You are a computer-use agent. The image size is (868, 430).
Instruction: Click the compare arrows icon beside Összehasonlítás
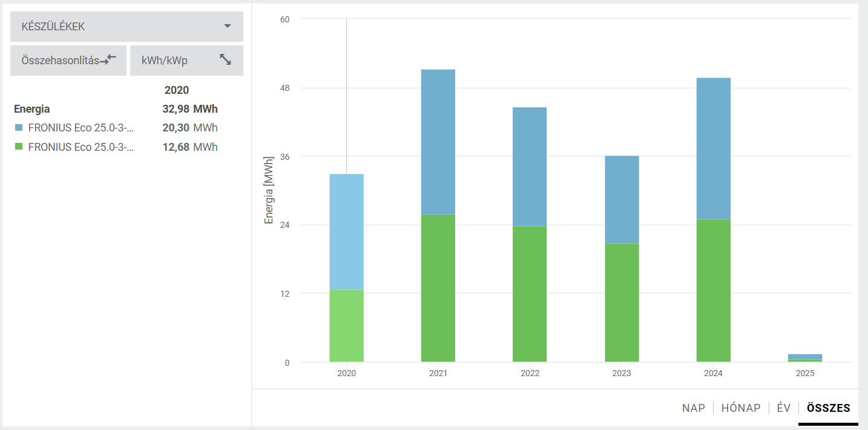[108, 60]
